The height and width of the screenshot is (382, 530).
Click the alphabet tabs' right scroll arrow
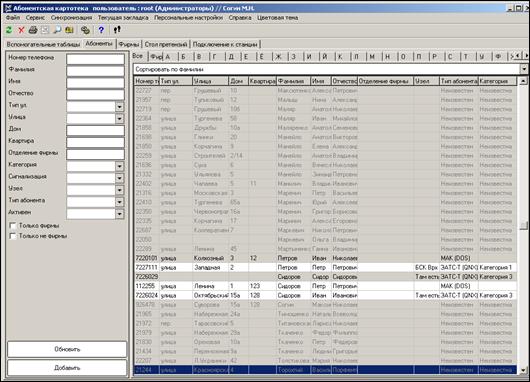(x=526, y=56)
